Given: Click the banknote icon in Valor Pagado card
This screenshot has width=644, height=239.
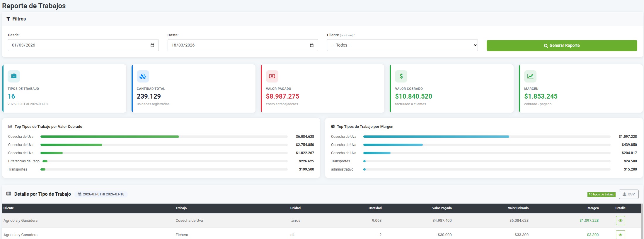Looking at the screenshot, I should pos(272,76).
